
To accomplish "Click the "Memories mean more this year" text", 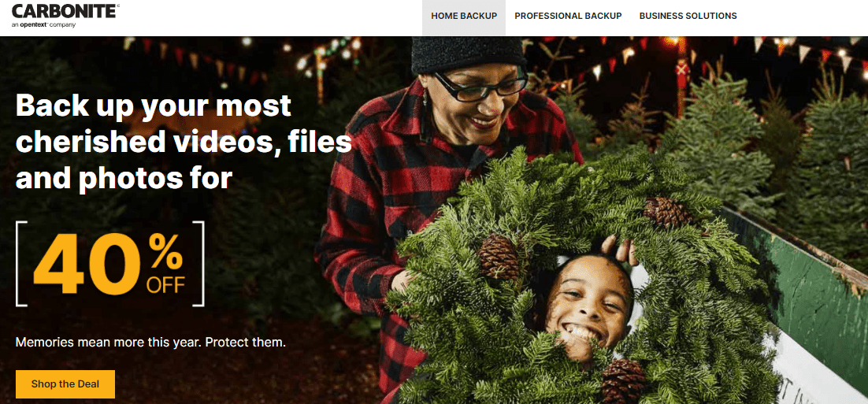I will point(150,342).
